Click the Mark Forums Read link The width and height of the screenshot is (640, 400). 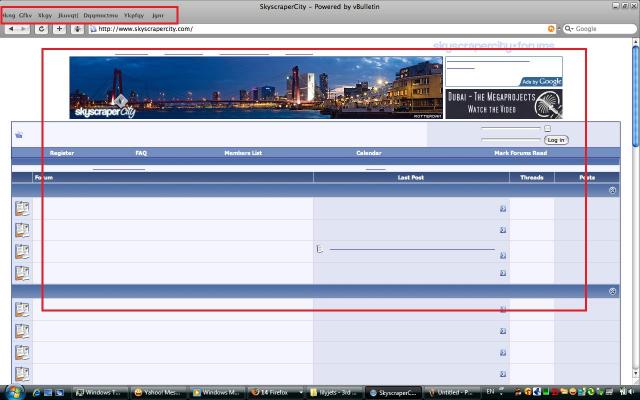click(520, 153)
